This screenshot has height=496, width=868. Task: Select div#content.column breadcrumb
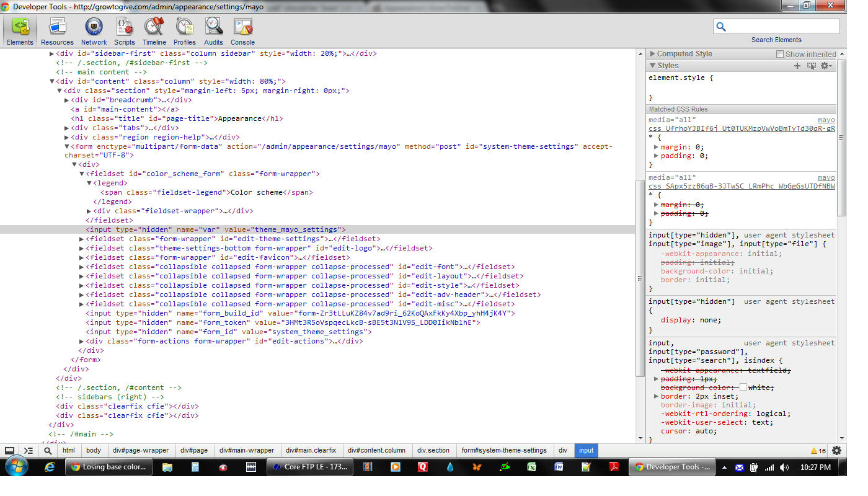pos(376,451)
